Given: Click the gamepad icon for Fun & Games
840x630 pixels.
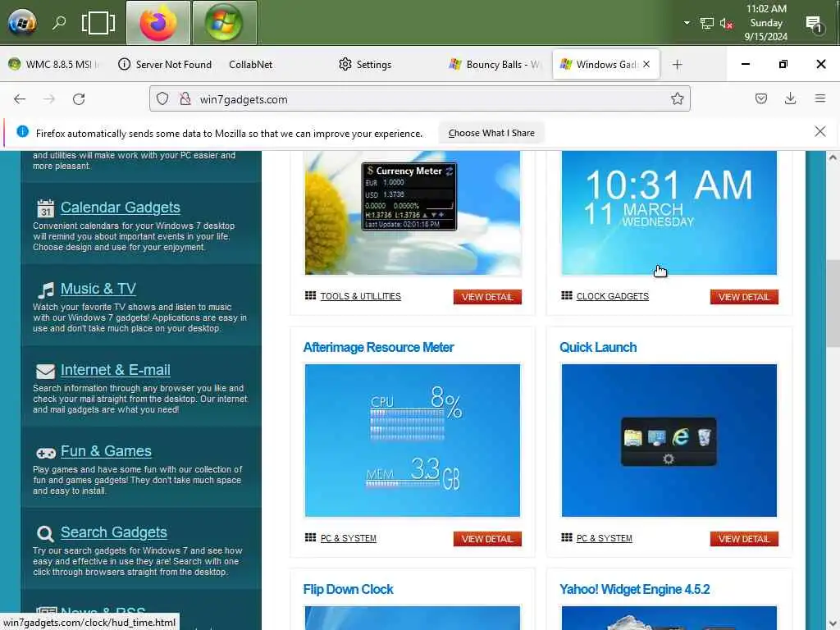Looking at the screenshot, I should tap(46, 454).
